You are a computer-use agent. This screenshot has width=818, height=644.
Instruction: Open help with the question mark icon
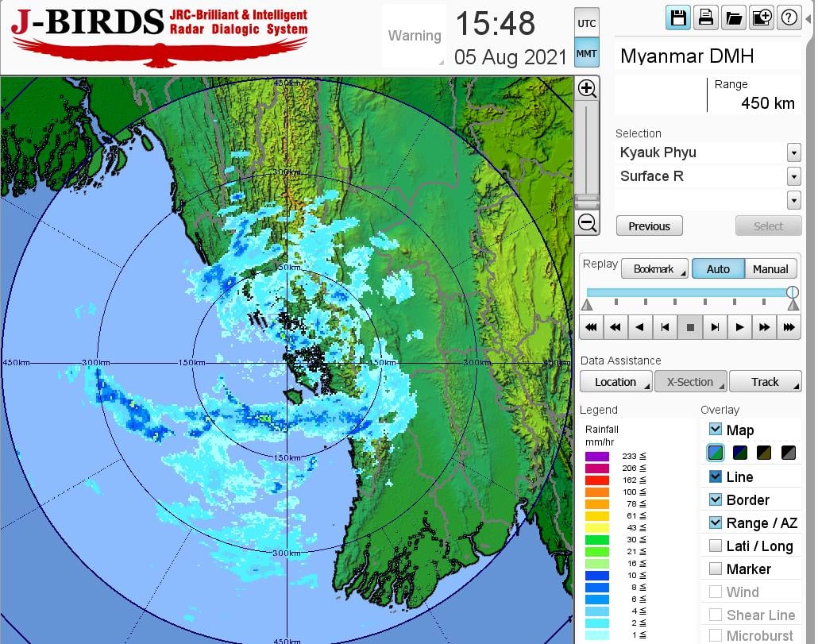click(x=789, y=18)
